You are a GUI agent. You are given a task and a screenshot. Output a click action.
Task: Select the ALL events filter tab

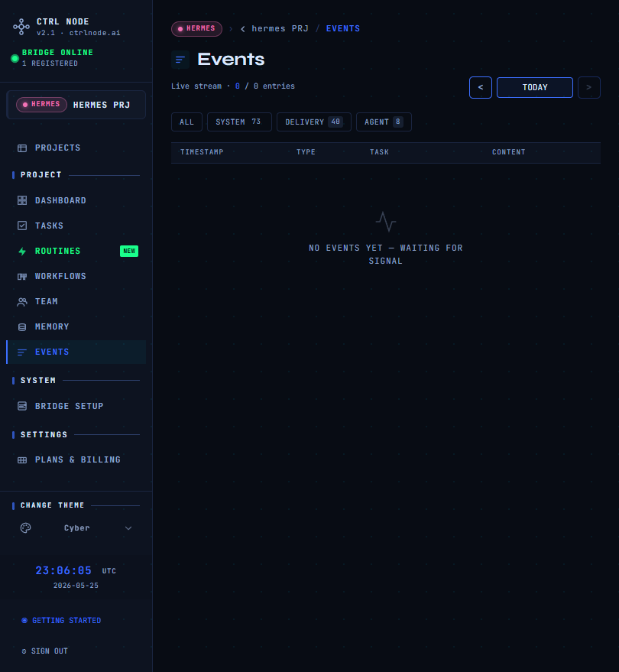click(186, 122)
